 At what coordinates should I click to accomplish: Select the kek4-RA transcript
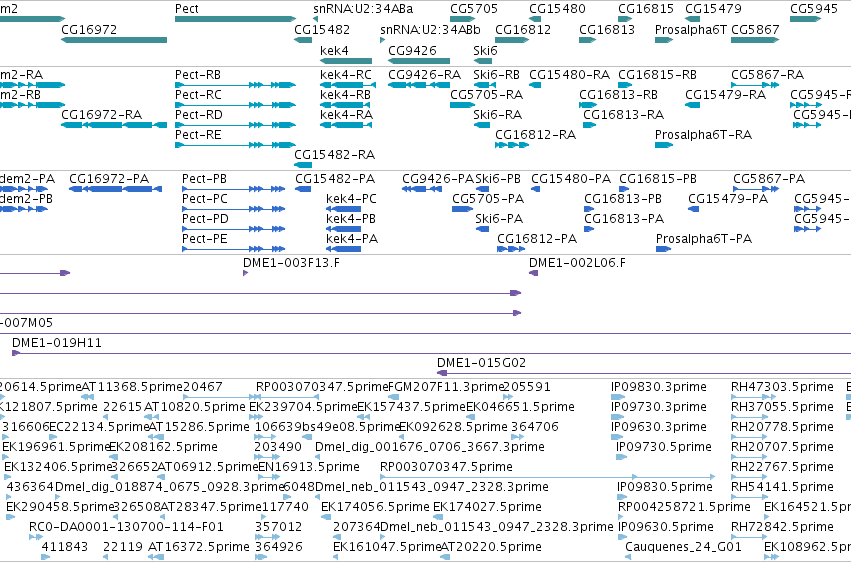(346, 125)
